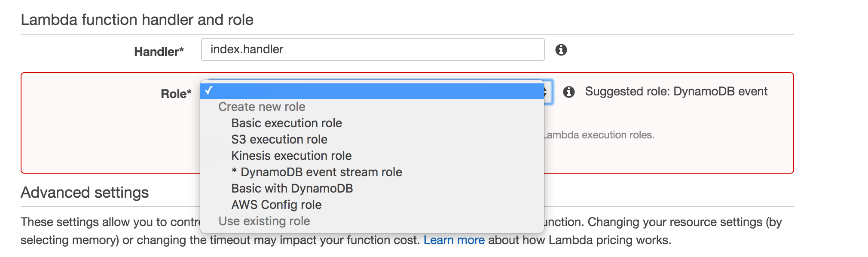Select "Basic execution role" from the list
Viewport: 868px width, 257px height.
tap(286, 123)
